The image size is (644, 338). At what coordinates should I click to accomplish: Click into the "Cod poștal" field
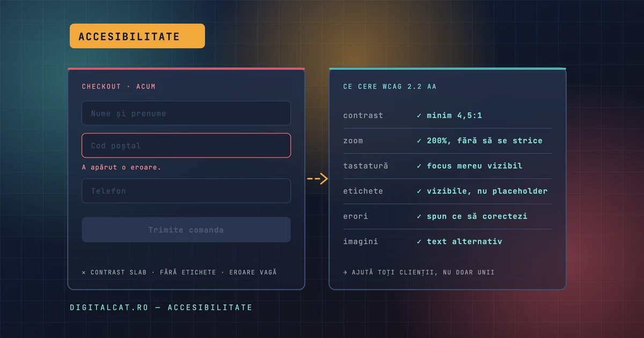click(x=186, y=145)
